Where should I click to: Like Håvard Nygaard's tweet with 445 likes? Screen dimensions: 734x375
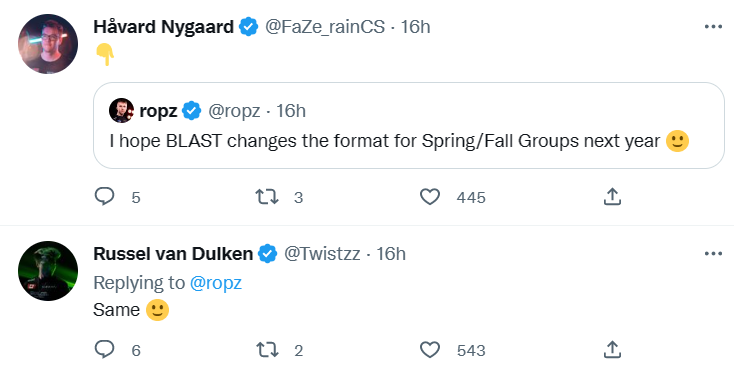coord(430,197)
